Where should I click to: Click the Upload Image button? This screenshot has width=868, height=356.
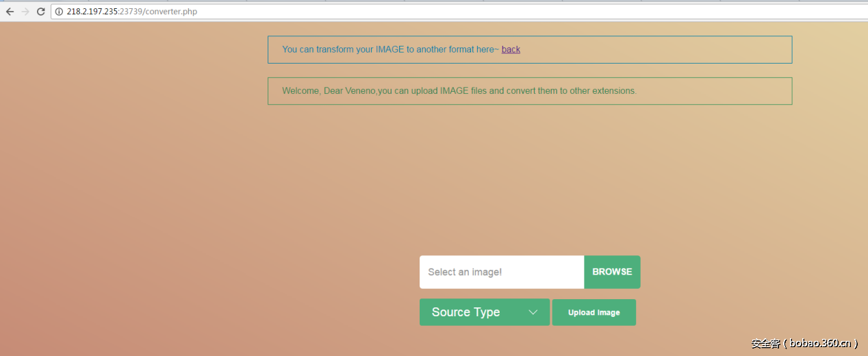coord(593,312)
